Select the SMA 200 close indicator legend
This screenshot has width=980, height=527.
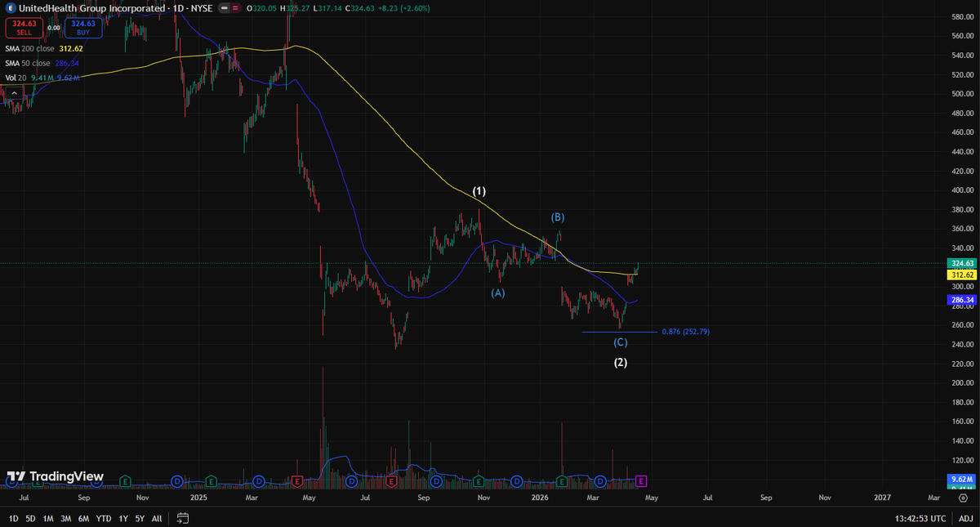pyautogui.click(x=29, y=48)
